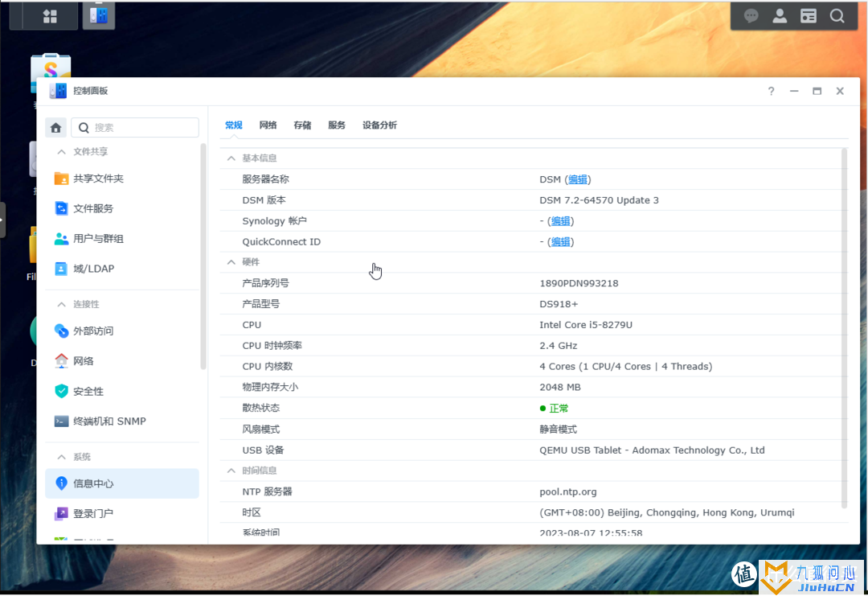Click the top-right desktop search magnifier icon
This screenshot has height=596, width=868.
(x=837, y=16)
